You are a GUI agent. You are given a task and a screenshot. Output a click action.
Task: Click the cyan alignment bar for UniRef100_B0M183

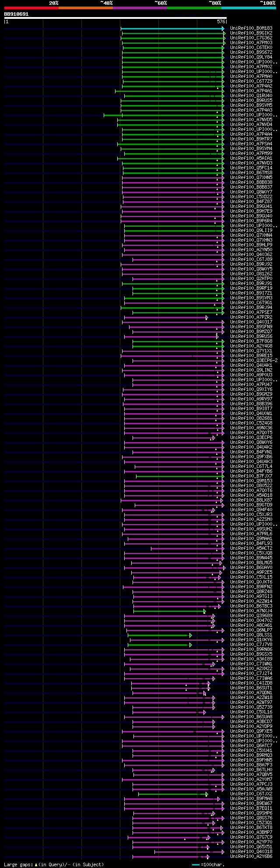pyautogui.click(x=172, y=28)
